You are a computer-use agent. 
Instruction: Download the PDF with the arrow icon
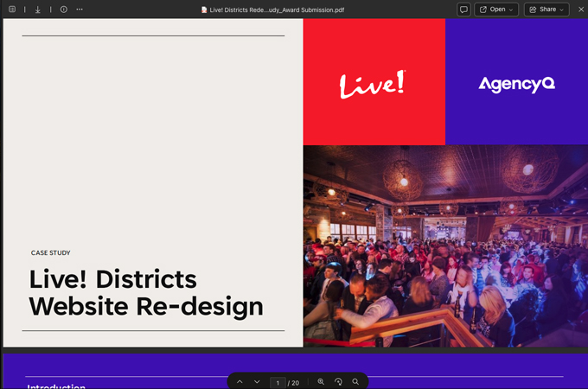pos(37,10)
